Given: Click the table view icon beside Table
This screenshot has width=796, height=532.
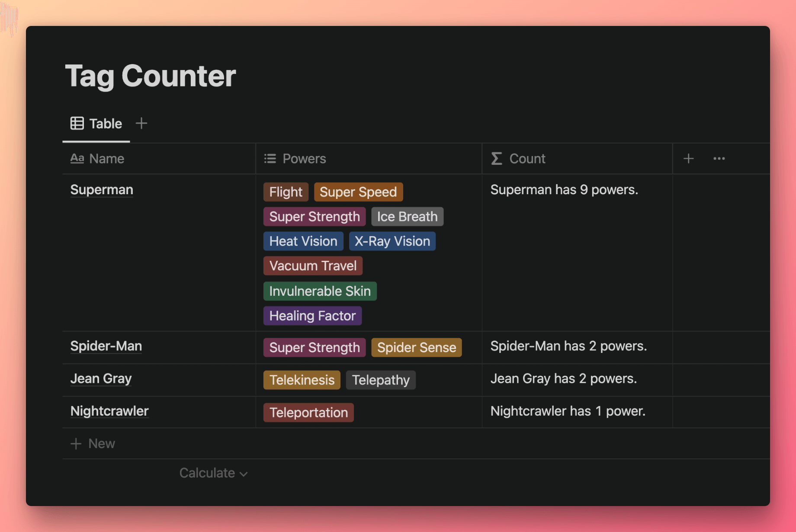Looking at the screenshot, I should click(x=77, y=123).
